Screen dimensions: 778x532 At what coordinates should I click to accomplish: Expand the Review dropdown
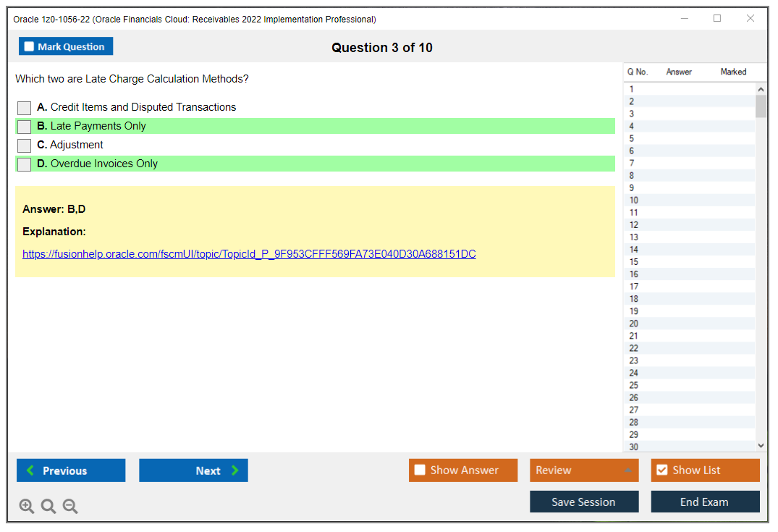(627, 470)
